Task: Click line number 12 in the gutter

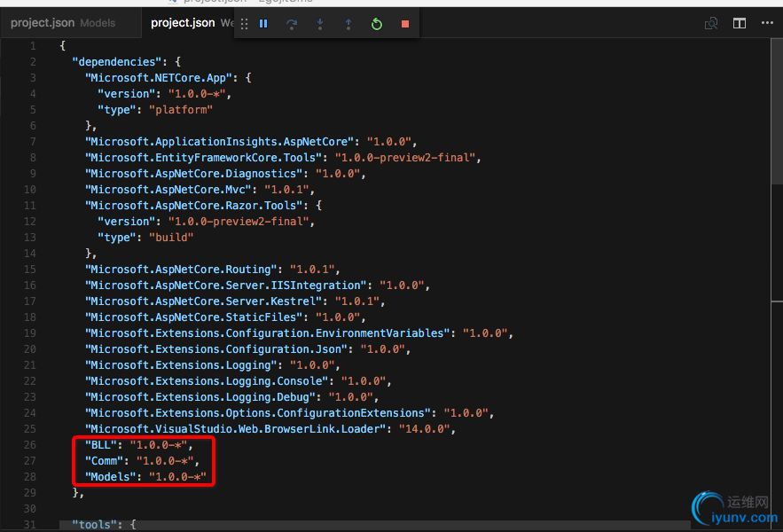Action: [x=30, y=222]
